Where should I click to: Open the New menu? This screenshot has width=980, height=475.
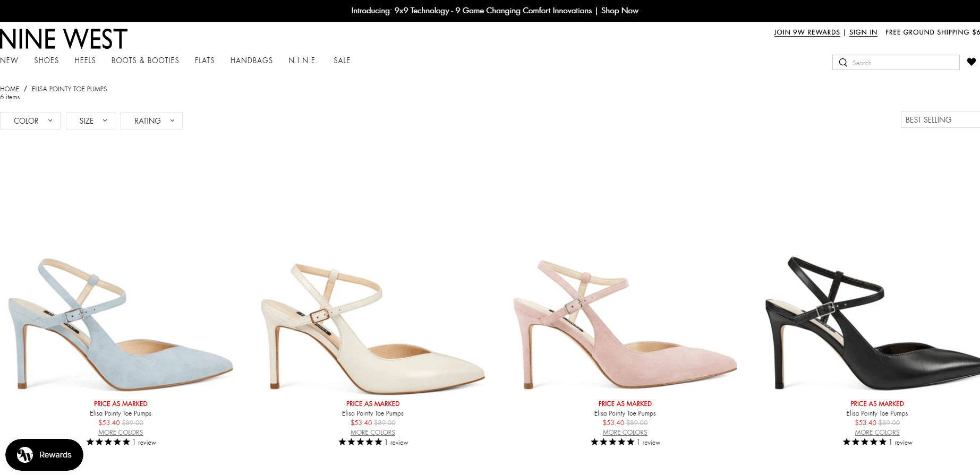pos(9,61)
